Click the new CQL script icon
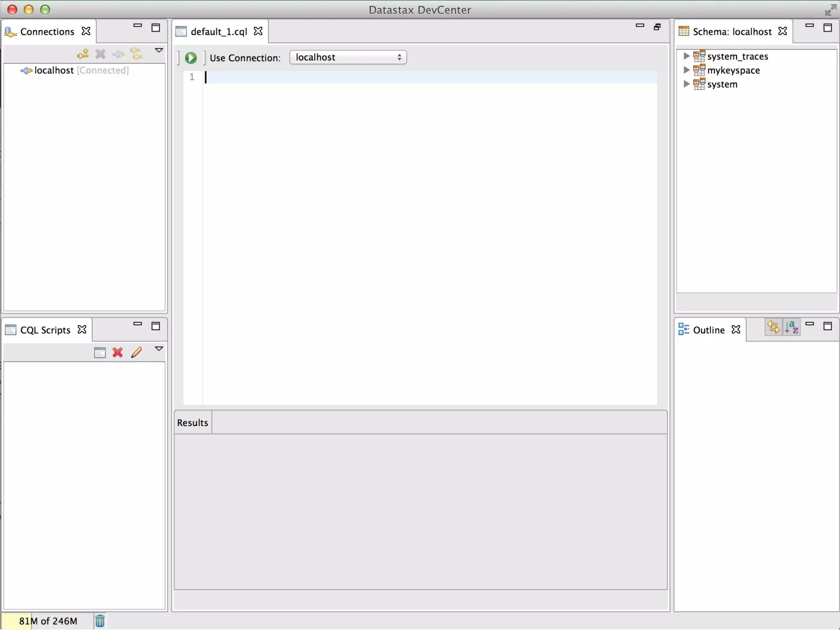The width and height of the screenshot is (840, 630). tap(100, 352)
